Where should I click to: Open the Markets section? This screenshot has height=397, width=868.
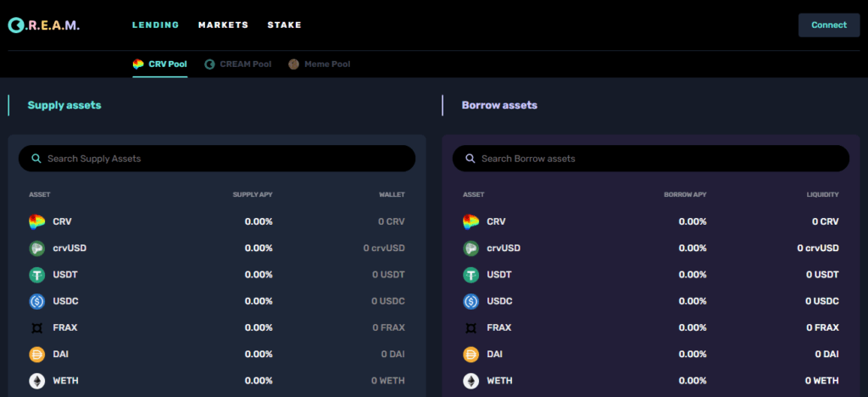[223, 25]
